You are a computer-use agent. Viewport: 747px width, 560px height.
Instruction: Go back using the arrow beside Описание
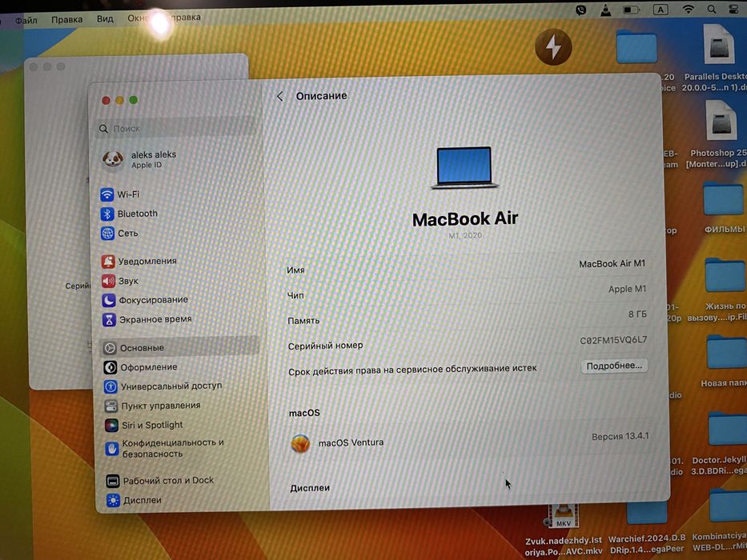pos(280,97)
